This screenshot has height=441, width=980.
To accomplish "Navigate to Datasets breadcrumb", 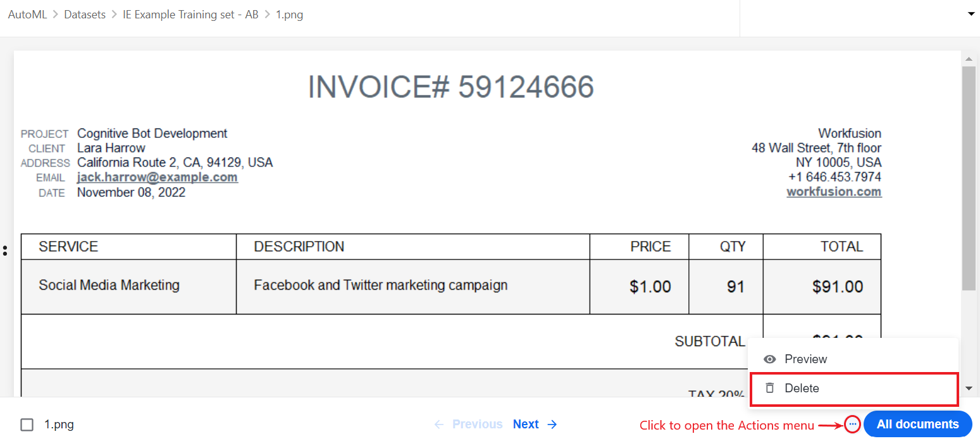I will (85, 15).
